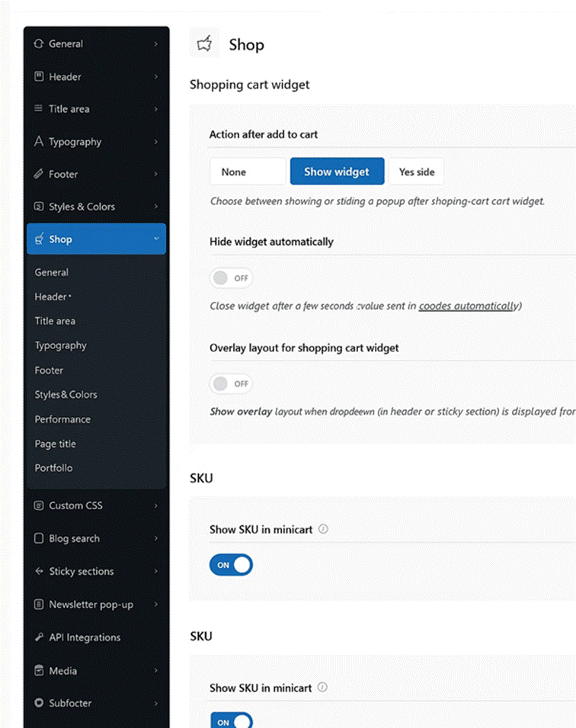This screenshot has width=576, height=728.
Task: Collapse the Shop menu chevron
Action: (156, 239)
